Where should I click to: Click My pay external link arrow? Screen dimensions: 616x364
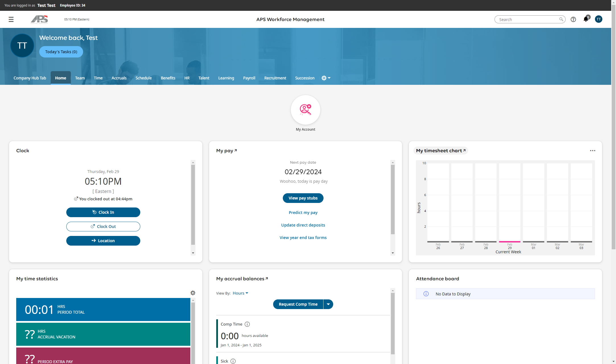(236, 150)
